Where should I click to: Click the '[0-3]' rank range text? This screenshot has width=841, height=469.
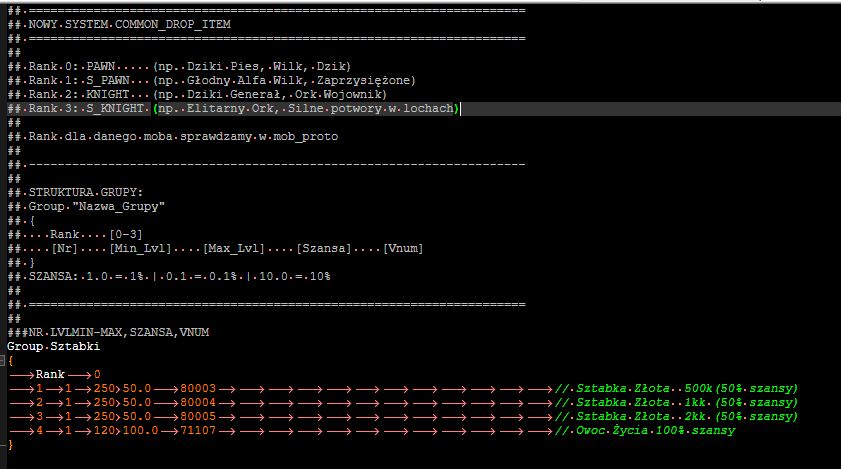(x=126, y=234)
